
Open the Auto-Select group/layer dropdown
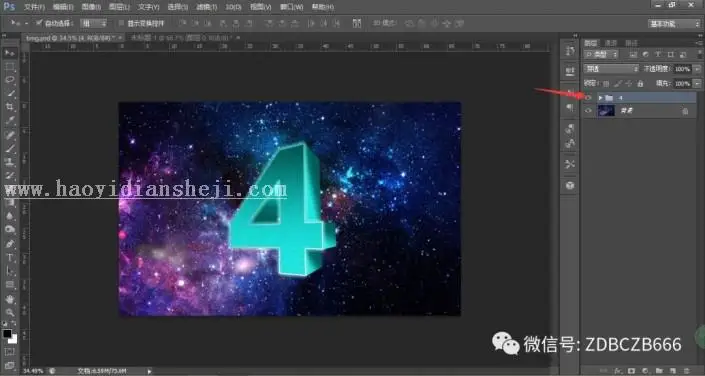94,23
